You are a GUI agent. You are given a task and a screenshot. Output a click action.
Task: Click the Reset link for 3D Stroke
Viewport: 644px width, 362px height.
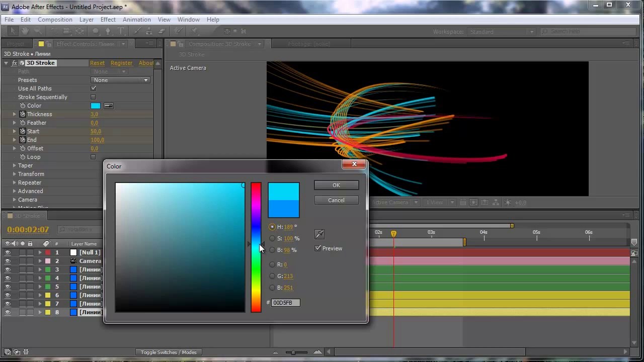(97, 63)
